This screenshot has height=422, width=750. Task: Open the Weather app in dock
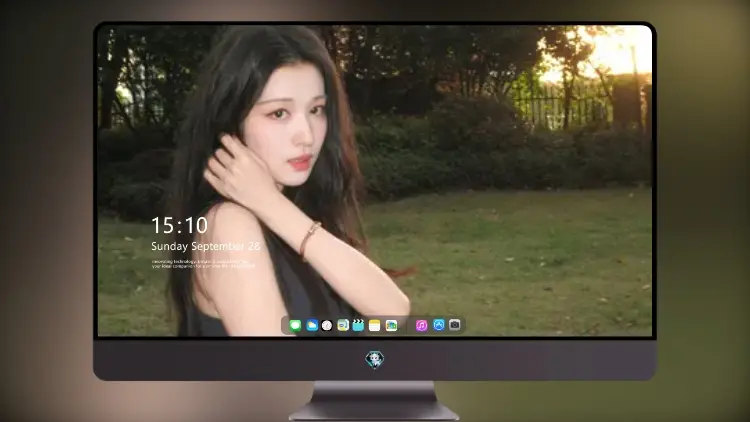tap(312, 325)
